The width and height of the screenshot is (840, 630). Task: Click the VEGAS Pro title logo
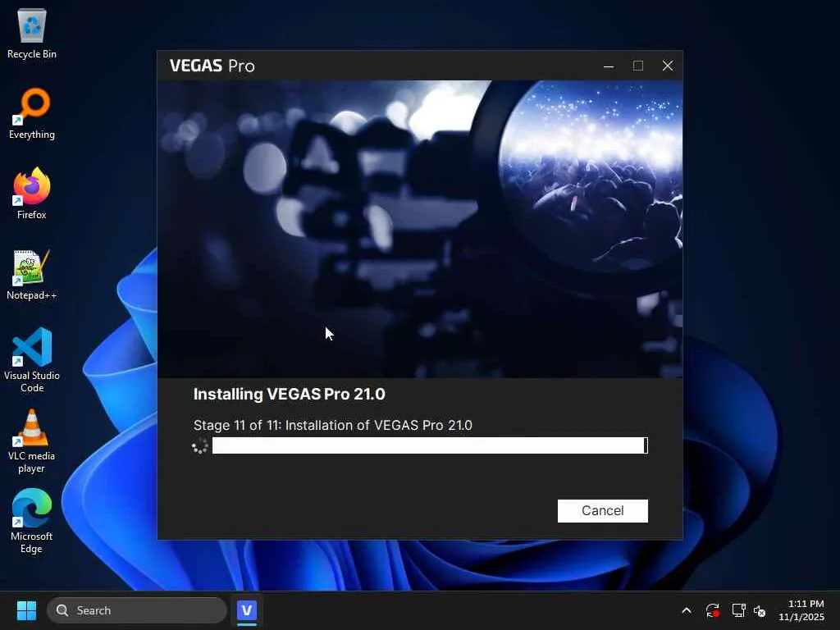212,66
